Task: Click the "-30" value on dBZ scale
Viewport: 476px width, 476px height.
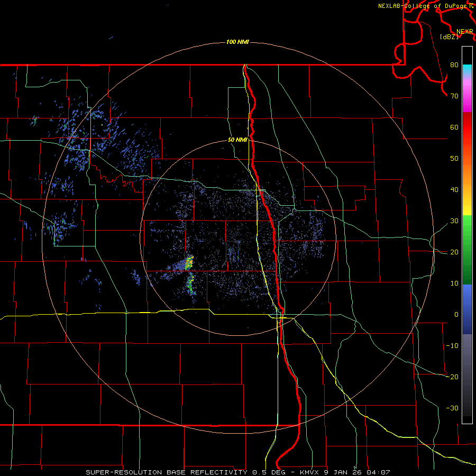Action: tap(452, 408)
